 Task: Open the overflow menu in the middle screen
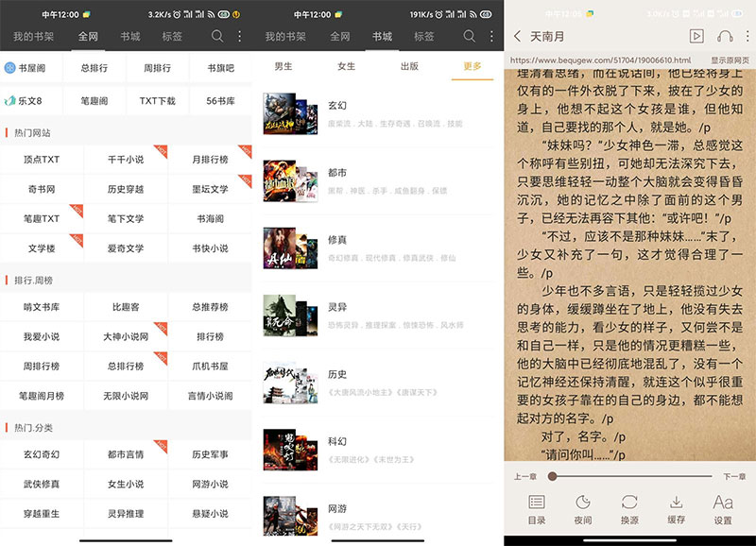click(491, 36)
